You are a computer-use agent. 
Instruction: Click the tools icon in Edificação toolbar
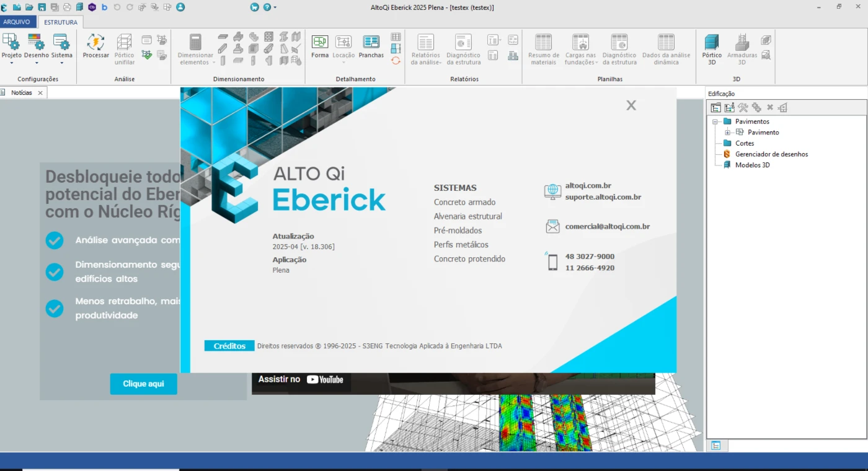pos(743,107)
